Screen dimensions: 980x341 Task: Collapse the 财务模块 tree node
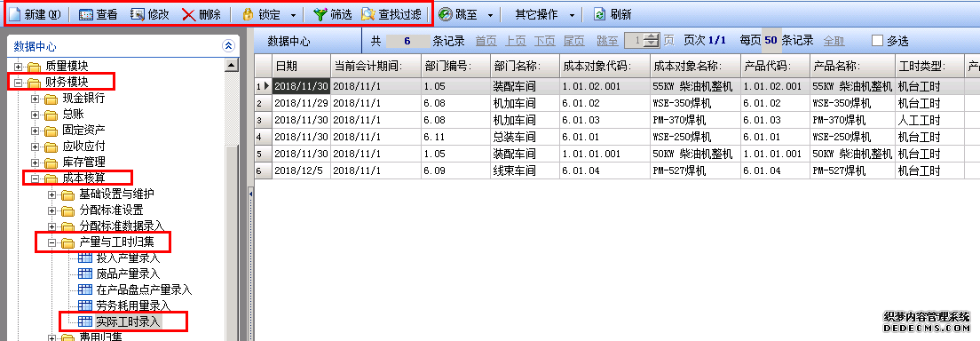click(19, 83)
